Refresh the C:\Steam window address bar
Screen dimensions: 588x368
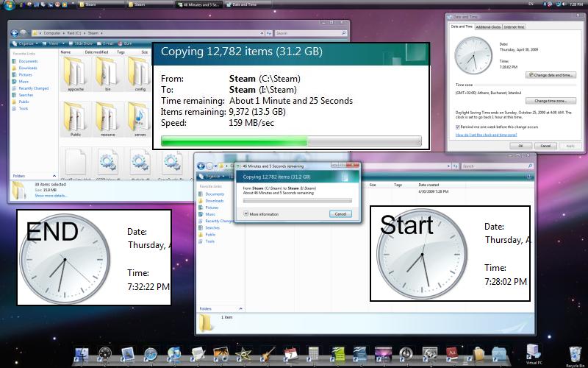(x=269, y=33)
